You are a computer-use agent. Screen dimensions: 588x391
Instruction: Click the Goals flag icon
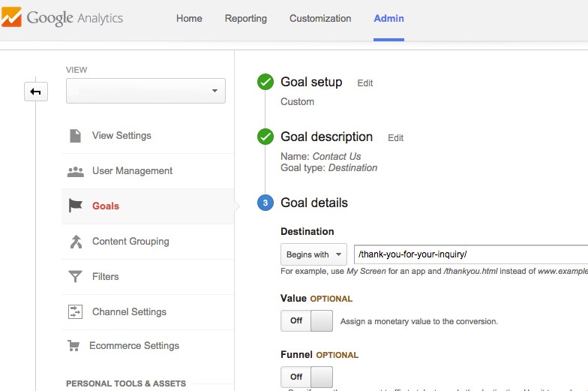[75, 206]
